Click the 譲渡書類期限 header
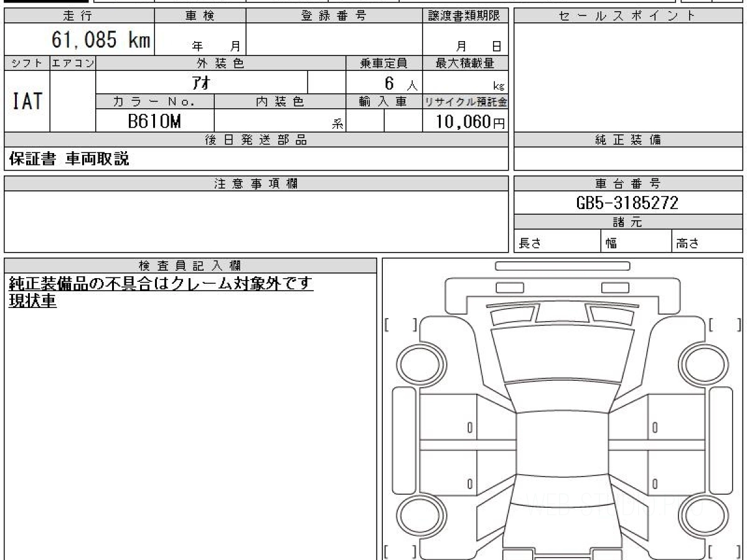 (x=465, y=16)
